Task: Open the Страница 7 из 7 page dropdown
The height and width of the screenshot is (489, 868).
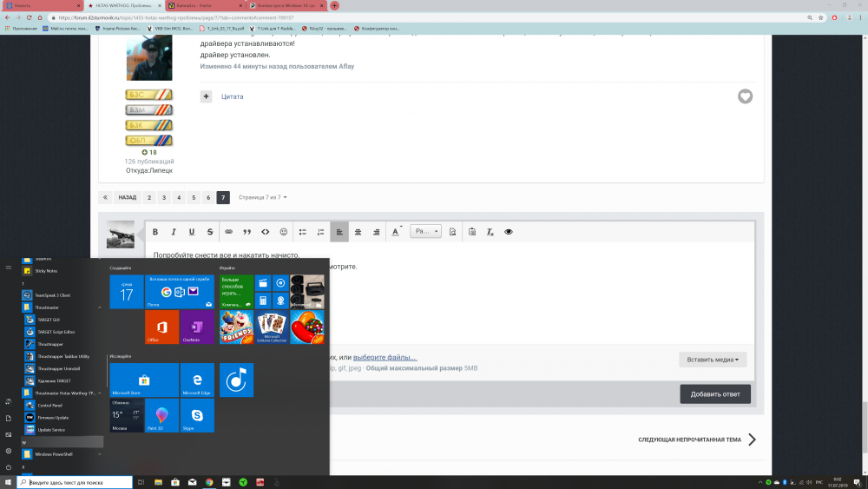Action: [x=262, y=197]
